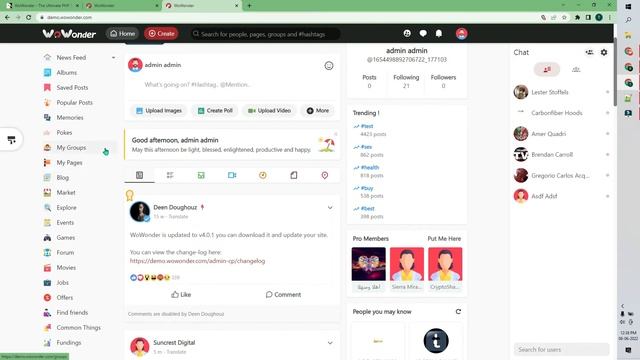This screenshot has height=360, width=640.
Task: Open the admin-cp changelog link
Action: point(198,261)
